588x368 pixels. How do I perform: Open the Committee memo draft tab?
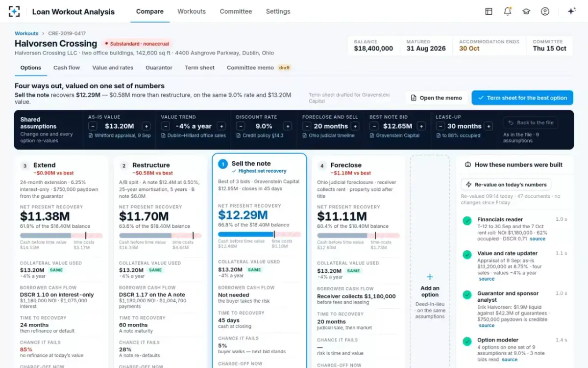tap(259, 68)
